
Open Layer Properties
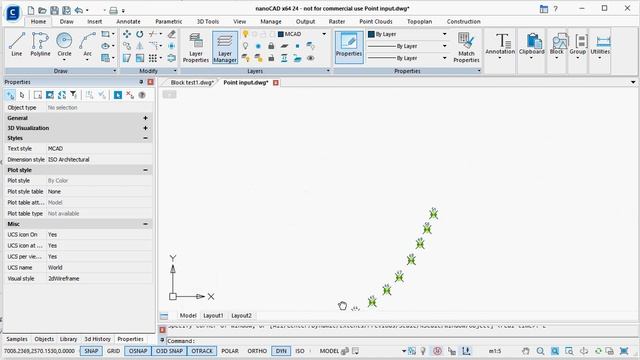point(196,47)
